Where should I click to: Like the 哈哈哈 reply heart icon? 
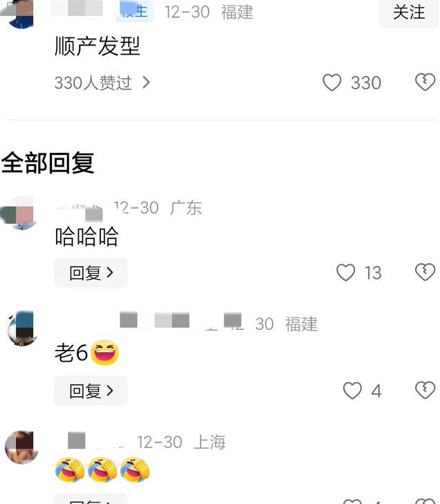(345, 272)
